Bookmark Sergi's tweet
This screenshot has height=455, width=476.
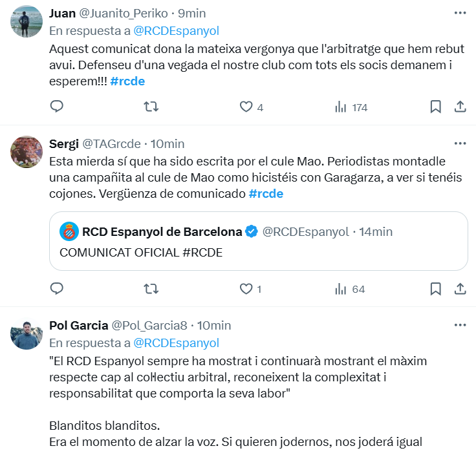pyautogui.click(x=436, y=289)
